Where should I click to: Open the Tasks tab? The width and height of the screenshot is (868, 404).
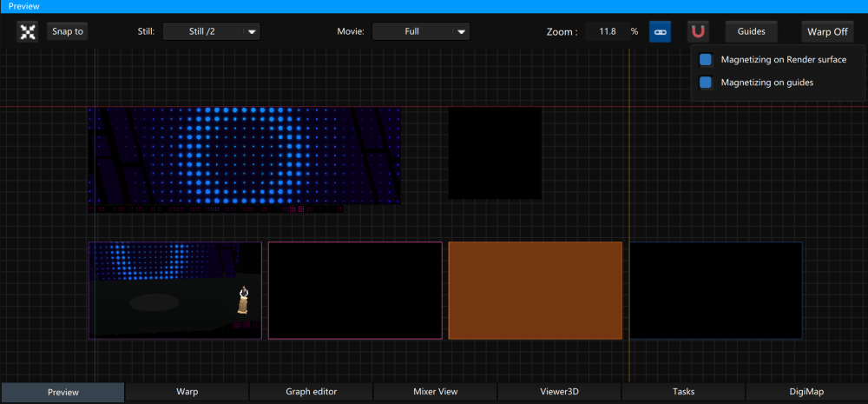tap(683, 392)
